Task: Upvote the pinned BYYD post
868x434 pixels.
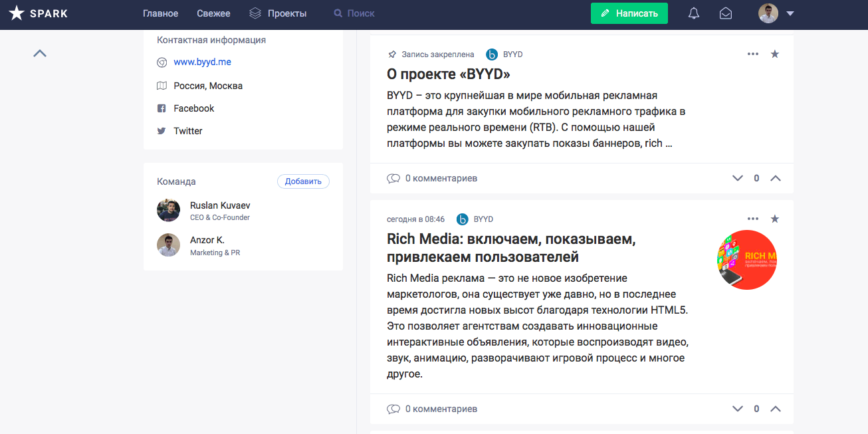Action: click(775, 178)
